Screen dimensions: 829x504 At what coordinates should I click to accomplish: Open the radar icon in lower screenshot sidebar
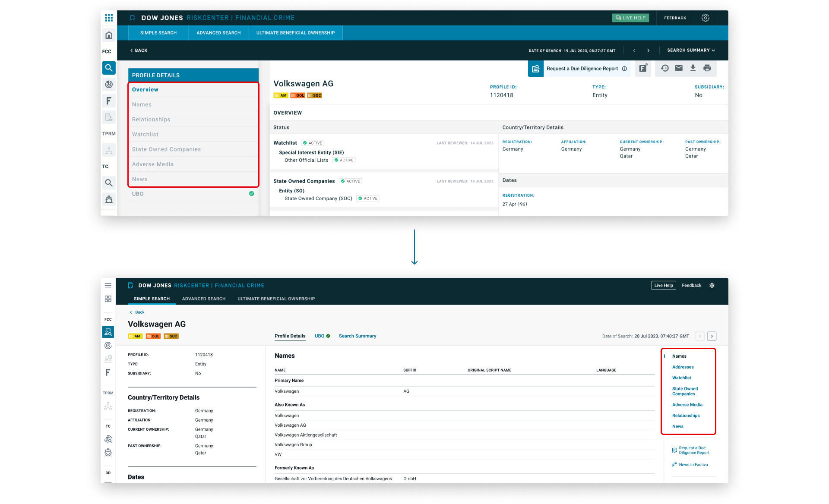pos(108,345)
